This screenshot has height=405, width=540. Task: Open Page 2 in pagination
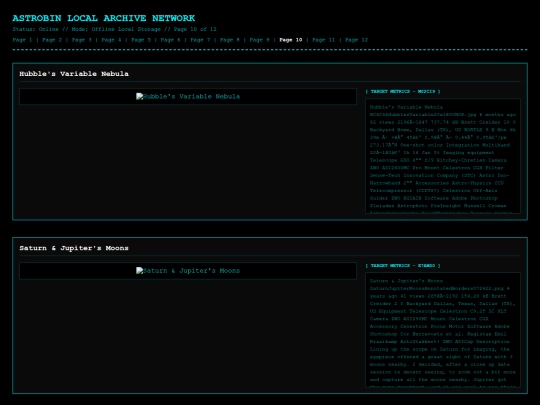(52, 40)
